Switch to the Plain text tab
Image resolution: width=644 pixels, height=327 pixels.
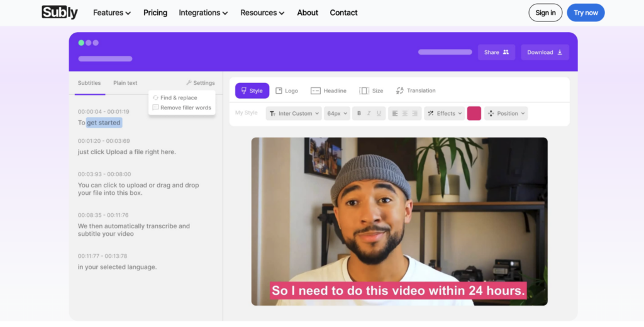(x=125, y=83)
